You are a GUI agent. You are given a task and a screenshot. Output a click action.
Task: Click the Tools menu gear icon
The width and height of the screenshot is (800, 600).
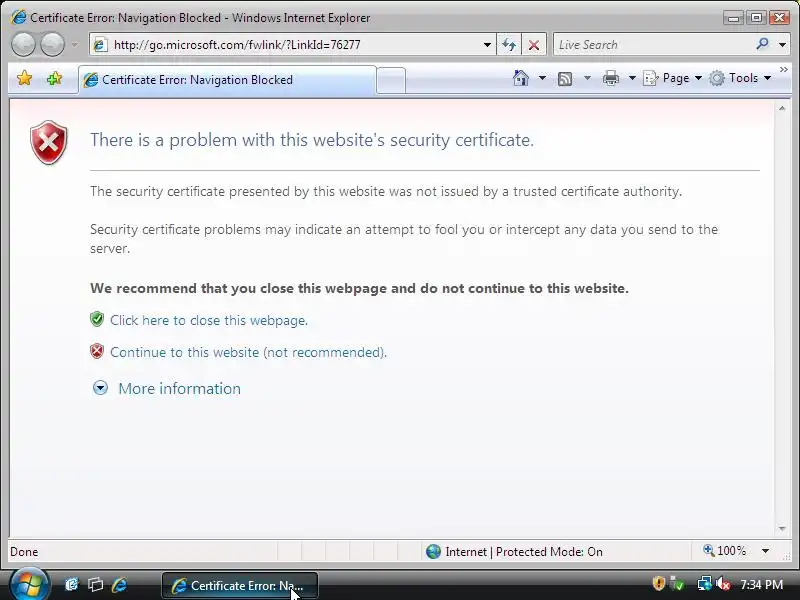click(x=717, y=78)
